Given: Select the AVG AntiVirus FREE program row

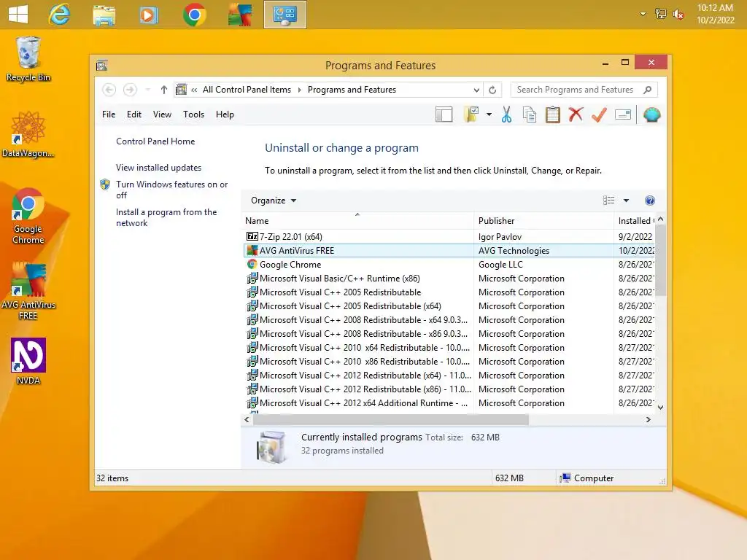Looking at the screenshot, I should 449,251.
